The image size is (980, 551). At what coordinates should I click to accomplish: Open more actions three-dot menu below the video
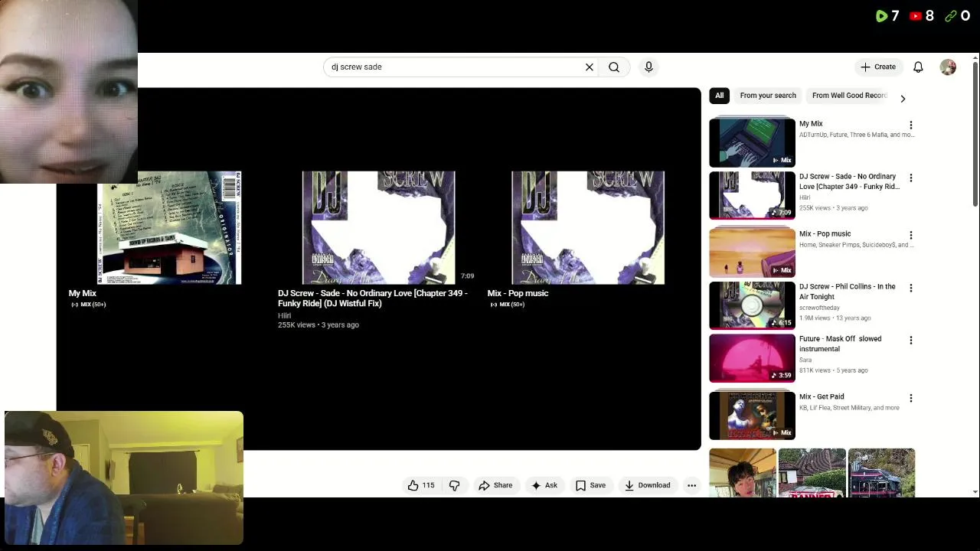click(691, 485)
